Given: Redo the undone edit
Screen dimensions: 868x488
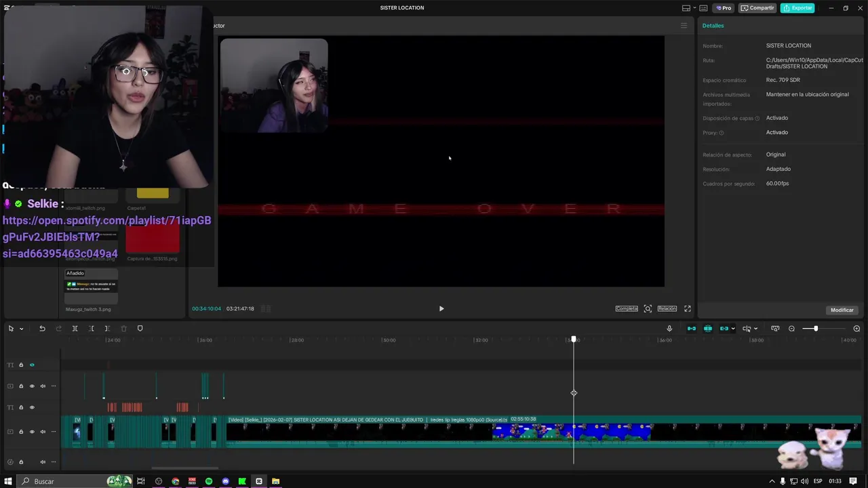Looking at the screenshot, I should tap(58, 329).
